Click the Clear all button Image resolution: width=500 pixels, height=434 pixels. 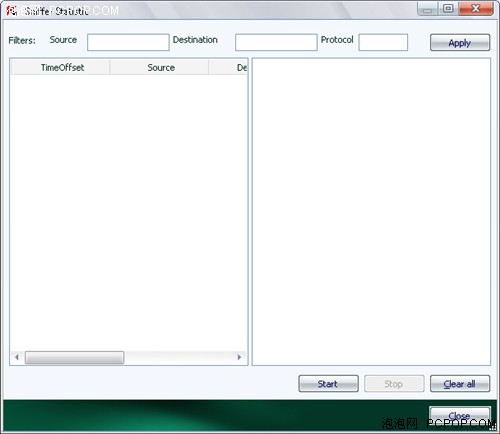point(460,384)
